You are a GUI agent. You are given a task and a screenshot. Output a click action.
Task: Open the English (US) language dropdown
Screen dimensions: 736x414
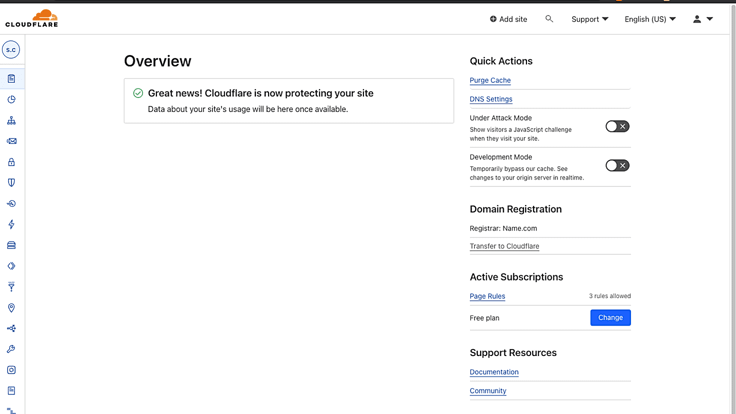point(650,19)
